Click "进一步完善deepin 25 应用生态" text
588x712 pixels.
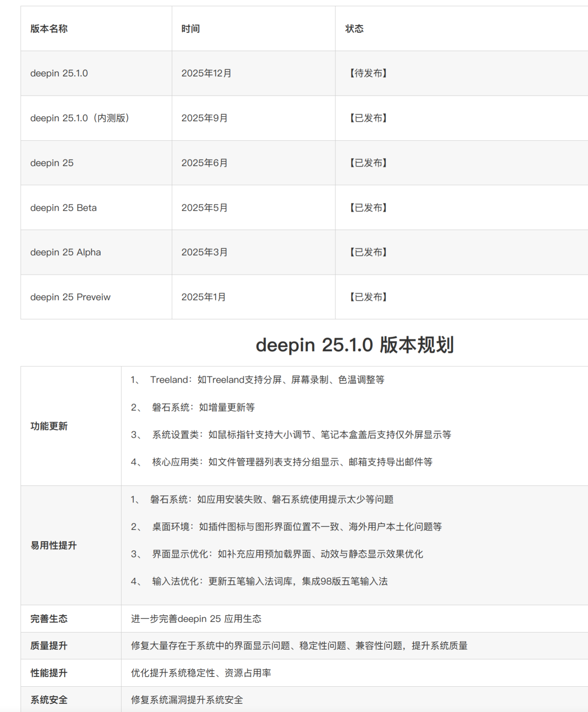[196, 619]
